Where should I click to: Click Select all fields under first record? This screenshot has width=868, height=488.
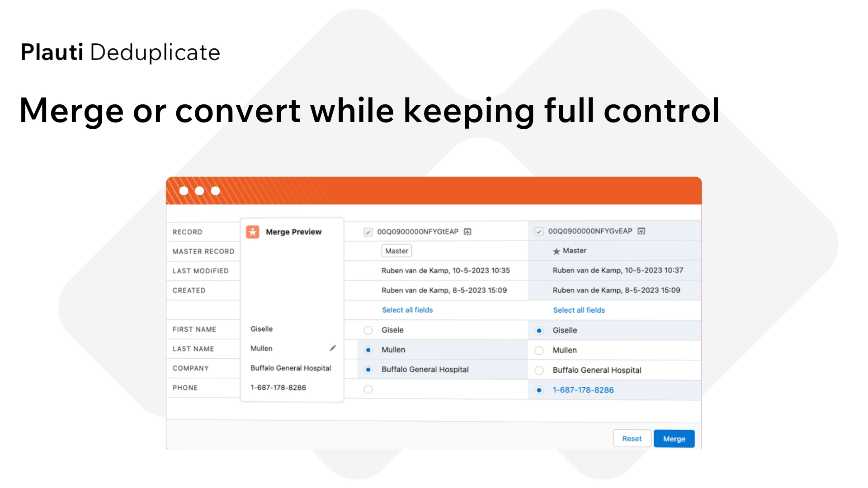point(407,310)
